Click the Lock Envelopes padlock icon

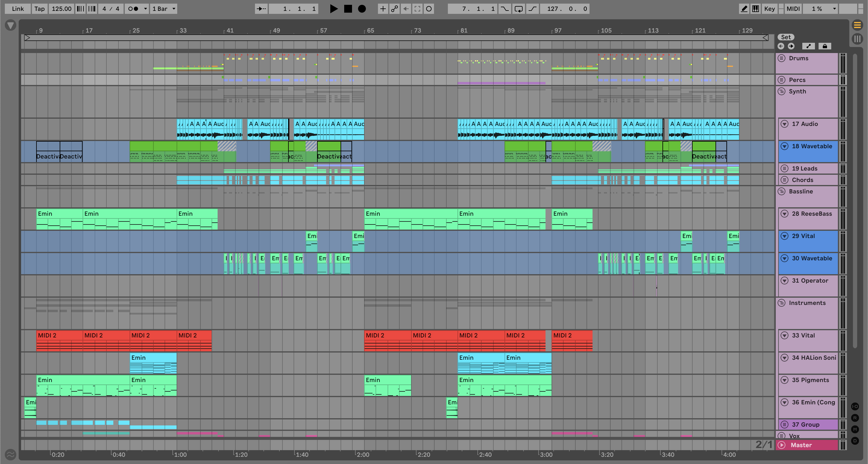[x=825, y=46]
